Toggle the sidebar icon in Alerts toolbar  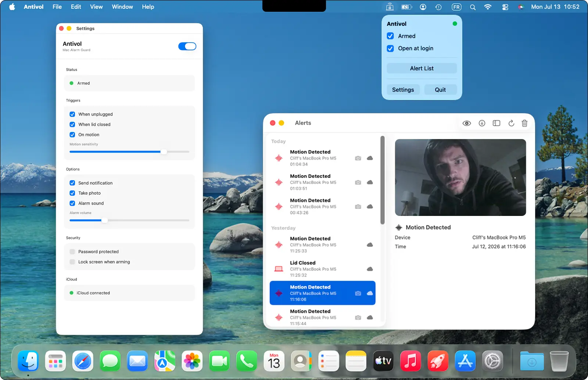(x=496, y=123)
